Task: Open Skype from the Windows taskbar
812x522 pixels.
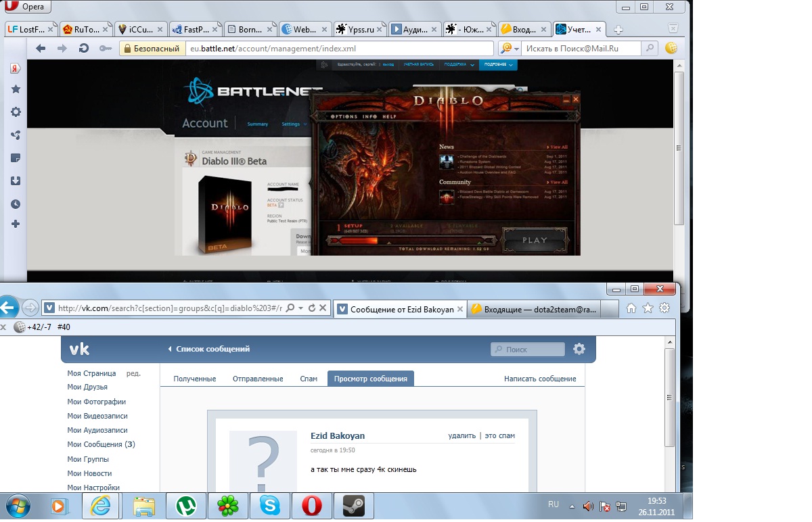Action: click(270, 506)
